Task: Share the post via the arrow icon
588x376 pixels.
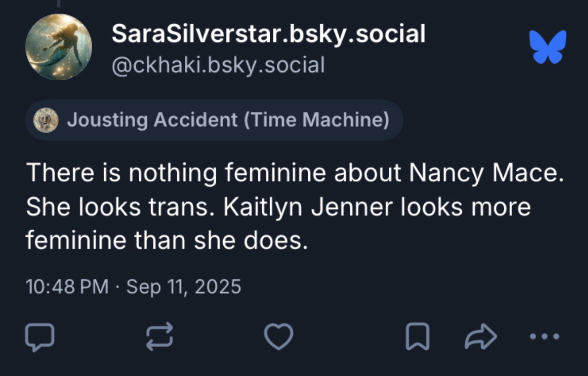Action: pyautogui.click(x=481, y=337)
